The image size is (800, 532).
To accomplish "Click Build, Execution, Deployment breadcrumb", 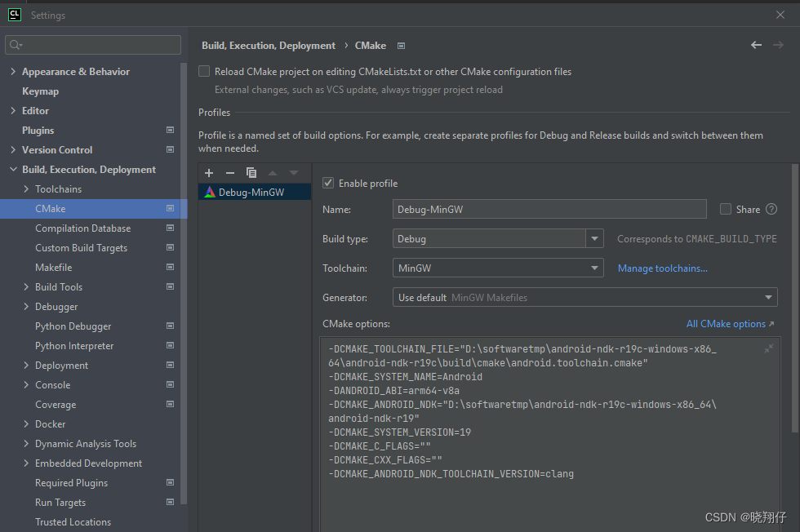I will coord(269,46).
